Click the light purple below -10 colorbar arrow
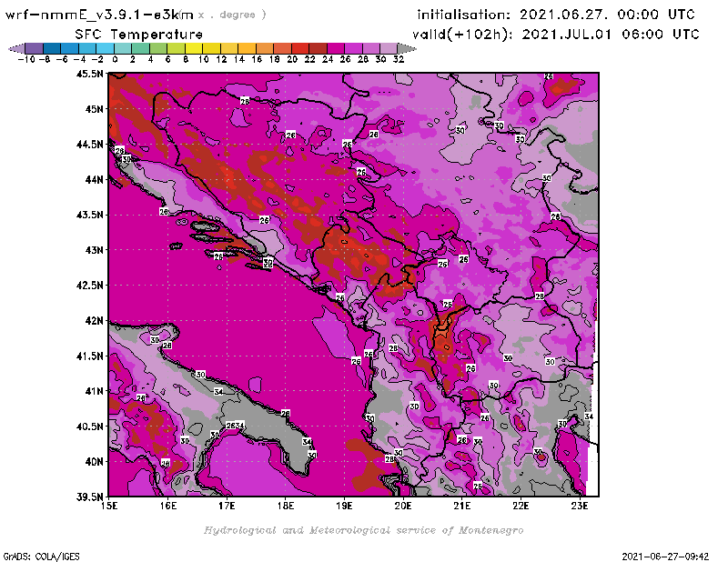 click(17, 48)
